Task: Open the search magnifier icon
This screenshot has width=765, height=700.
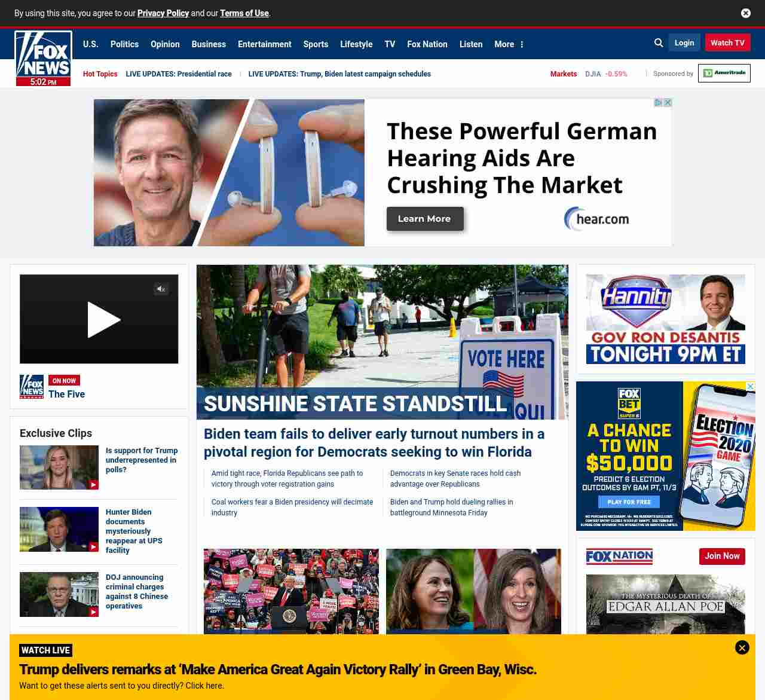Action: (x=659, y=43)
